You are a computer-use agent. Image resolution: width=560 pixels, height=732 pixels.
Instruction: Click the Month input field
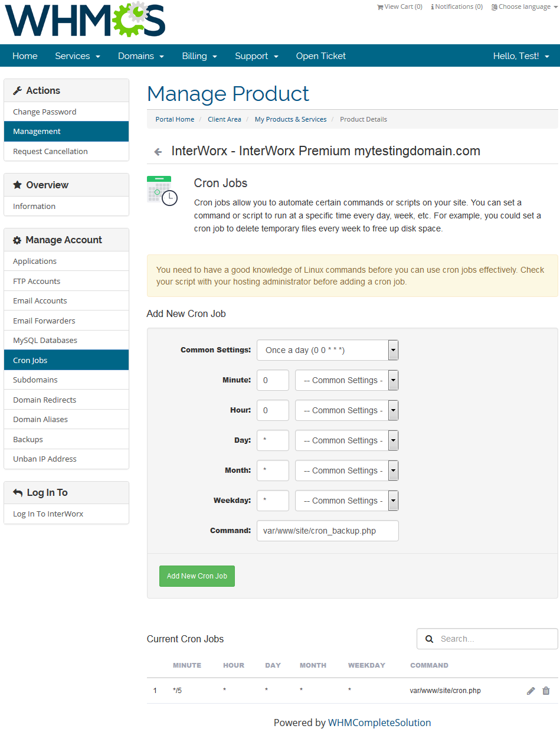(x=273, y=470)
